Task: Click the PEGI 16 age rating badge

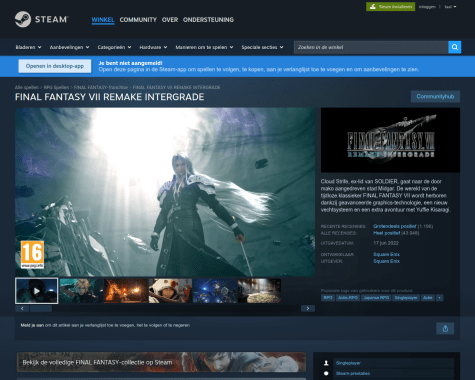Action: coord(32,254)
